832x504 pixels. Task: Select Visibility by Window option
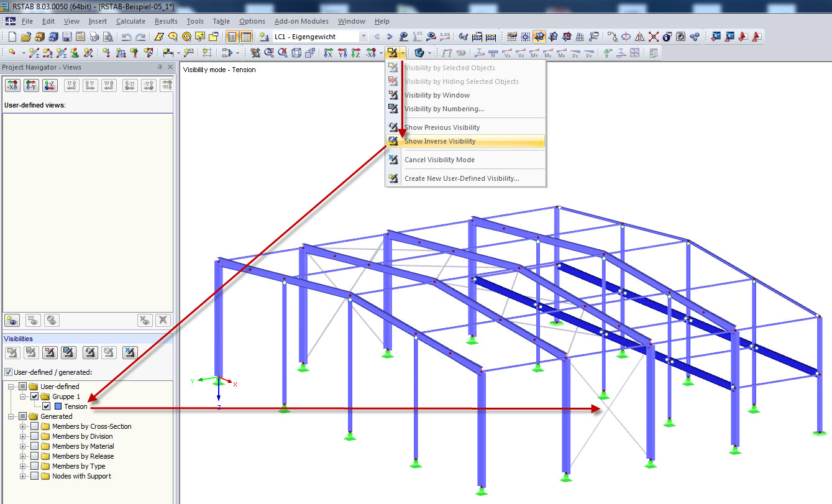[465, 95]
